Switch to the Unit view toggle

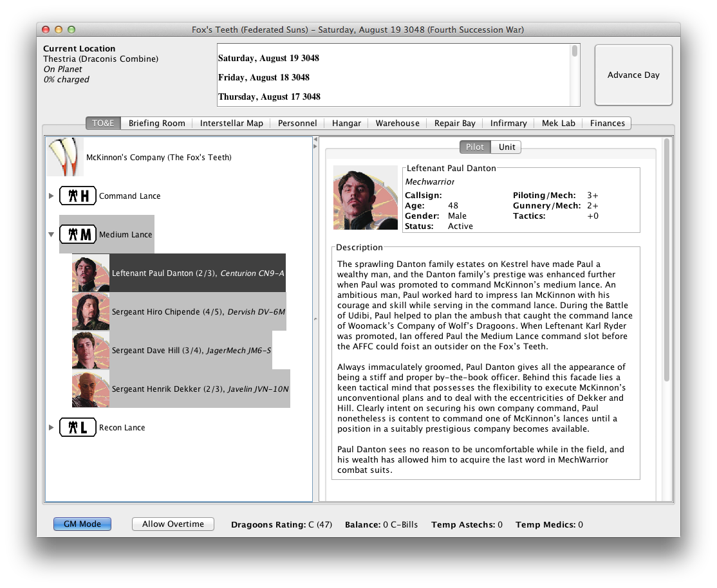(x=507, y=147)
